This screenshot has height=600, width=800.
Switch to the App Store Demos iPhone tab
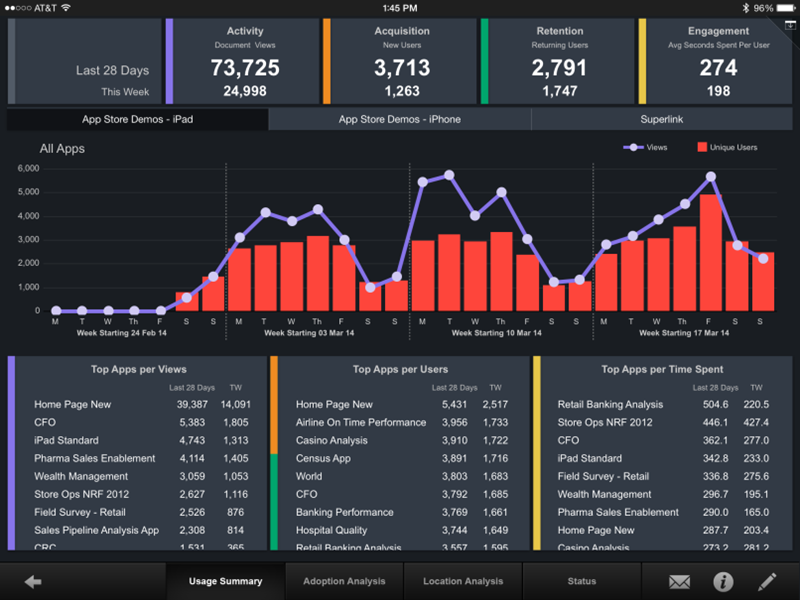click(x=401, y=119)
